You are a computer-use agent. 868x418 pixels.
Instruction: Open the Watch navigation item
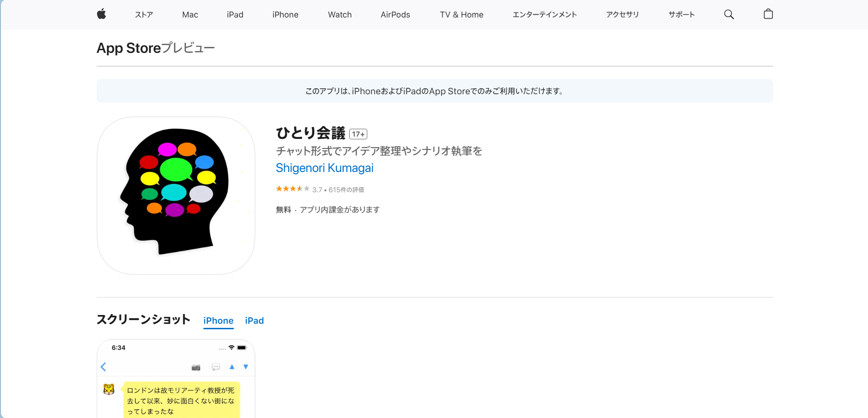(340, 14)
